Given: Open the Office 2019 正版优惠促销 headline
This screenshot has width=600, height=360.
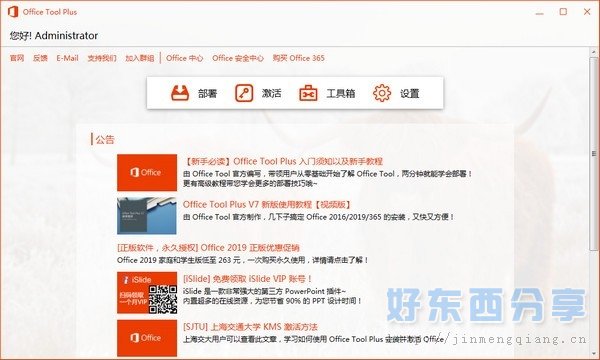Looking at the screenshot, I should click(x=208, y=248).
